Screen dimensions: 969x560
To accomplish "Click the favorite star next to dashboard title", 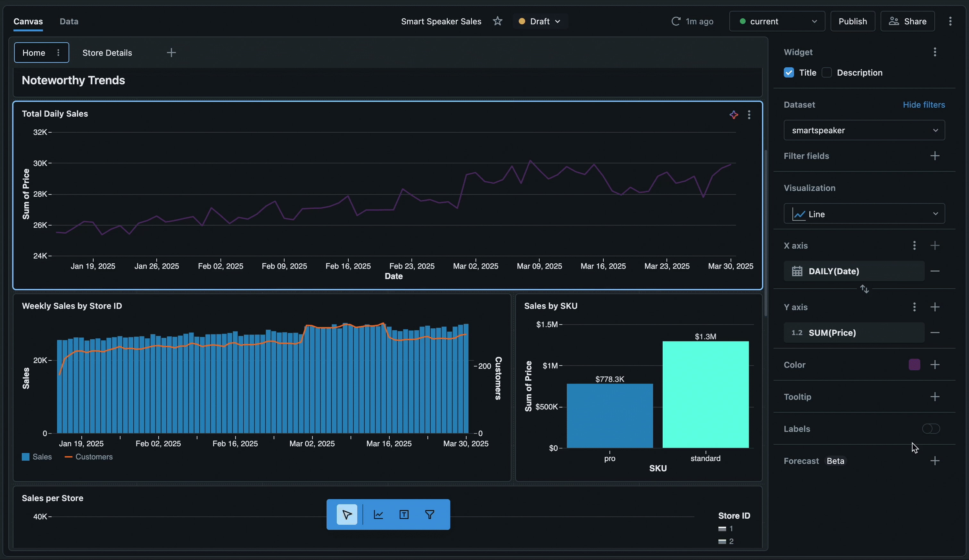I will 497,21.
